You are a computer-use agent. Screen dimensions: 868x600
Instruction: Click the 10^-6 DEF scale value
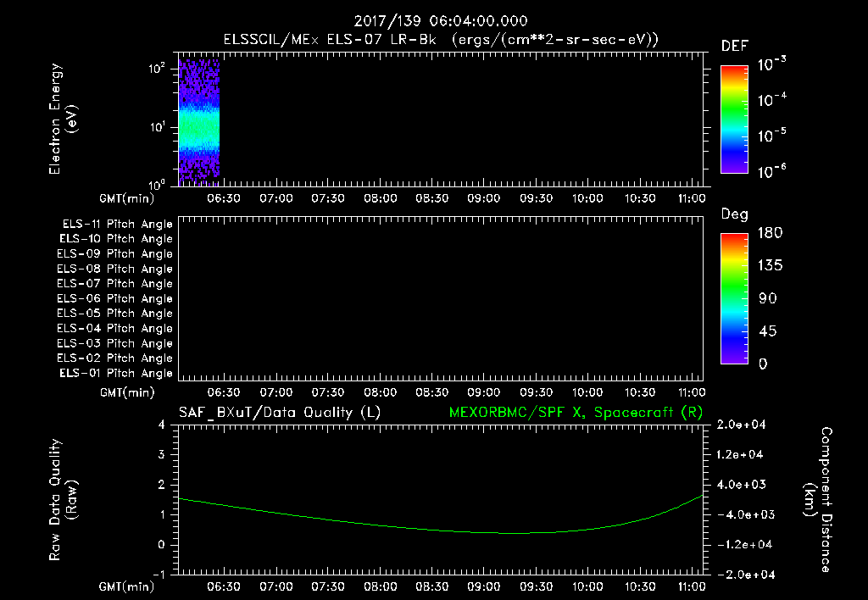[x=771, y=171]
